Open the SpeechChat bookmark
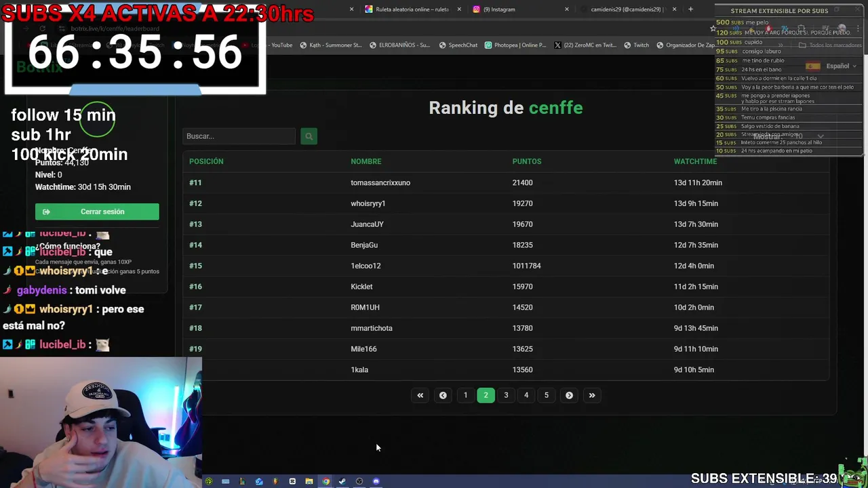868x488 pixels. 458,45
